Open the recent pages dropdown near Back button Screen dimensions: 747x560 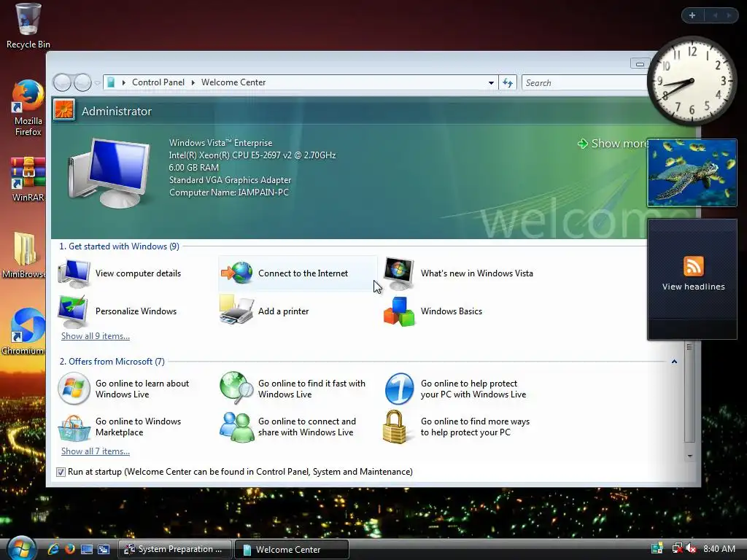(x=97, y=83)
